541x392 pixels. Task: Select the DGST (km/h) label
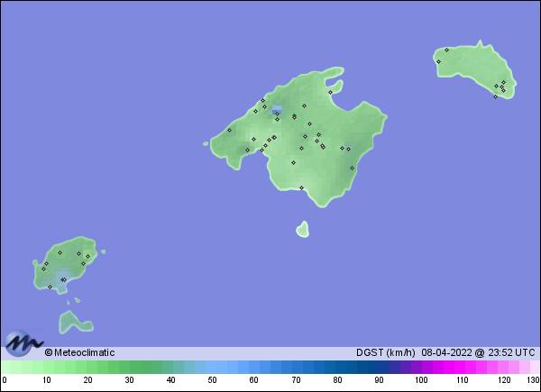click(386, 352)
